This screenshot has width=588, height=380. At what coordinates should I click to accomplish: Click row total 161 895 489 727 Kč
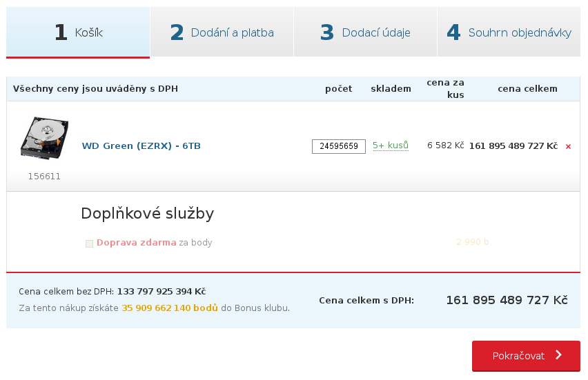(513, 146)
